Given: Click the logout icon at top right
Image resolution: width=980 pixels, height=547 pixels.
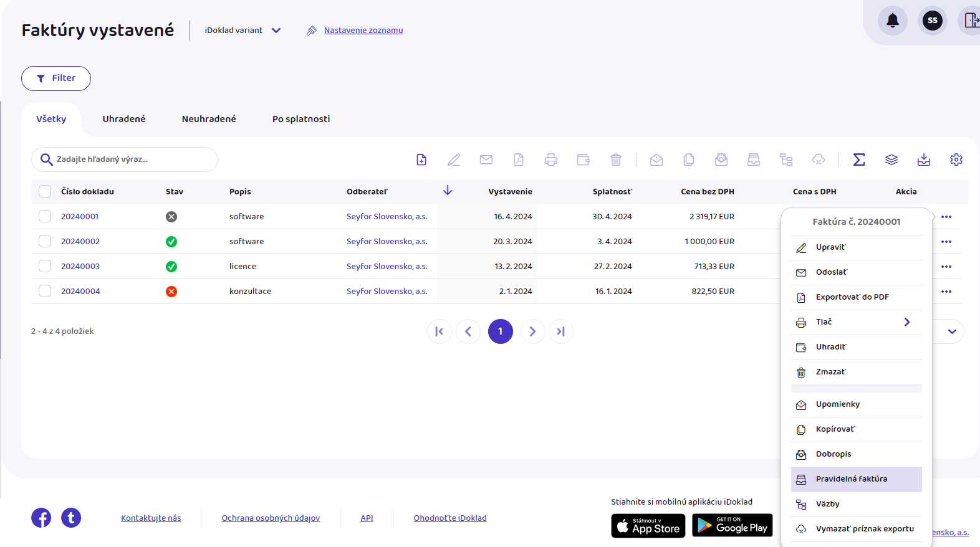Looking at the screenshot, I should click(x=971, y=21).
